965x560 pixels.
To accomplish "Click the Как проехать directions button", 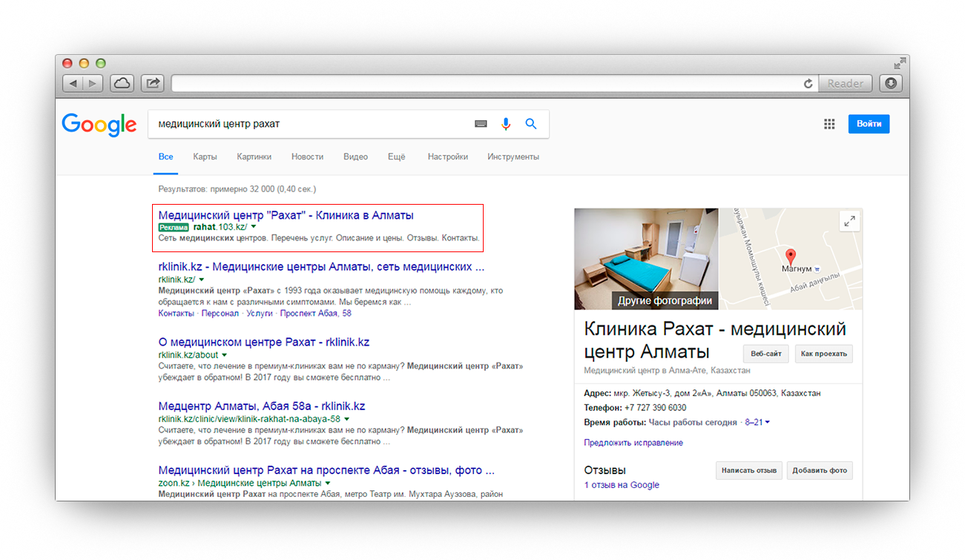I will point(824,354).
